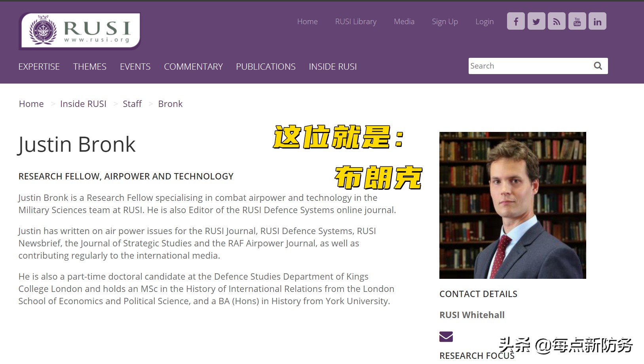Viewport: 644px width, 364px height.
Task: Open the Media link
Action: coord(404,21)
